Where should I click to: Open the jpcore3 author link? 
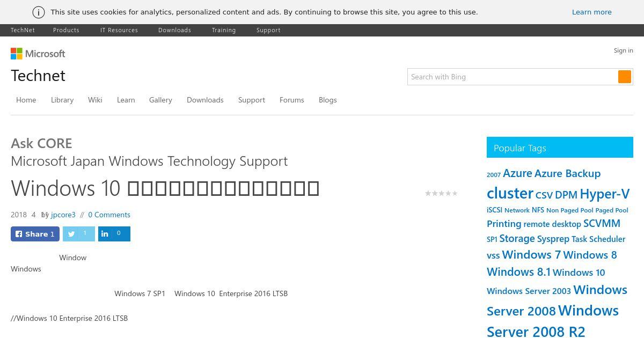coord(63,215)
